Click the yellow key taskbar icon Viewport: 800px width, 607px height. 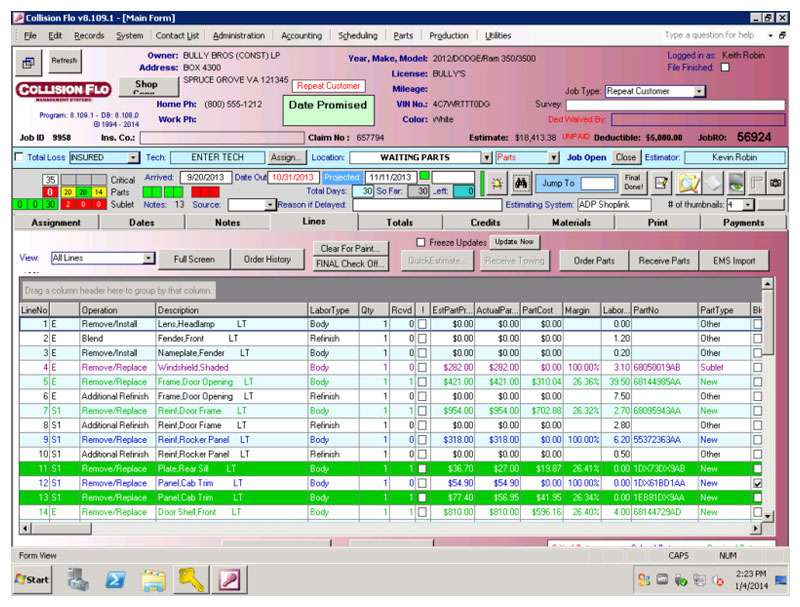coord(191,580)
